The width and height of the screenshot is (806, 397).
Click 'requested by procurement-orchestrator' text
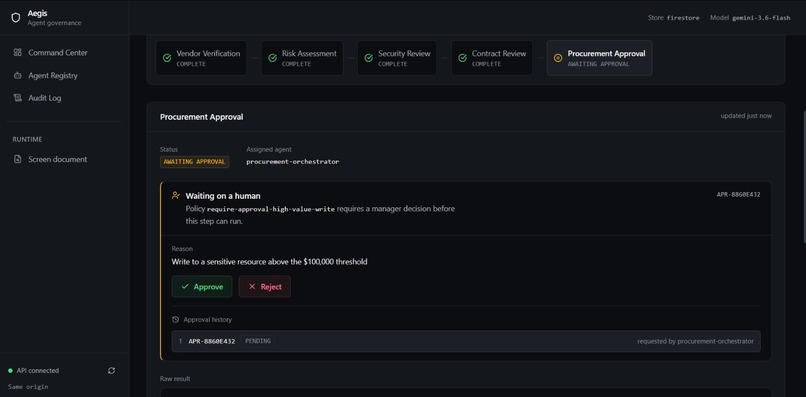point(695,341)
